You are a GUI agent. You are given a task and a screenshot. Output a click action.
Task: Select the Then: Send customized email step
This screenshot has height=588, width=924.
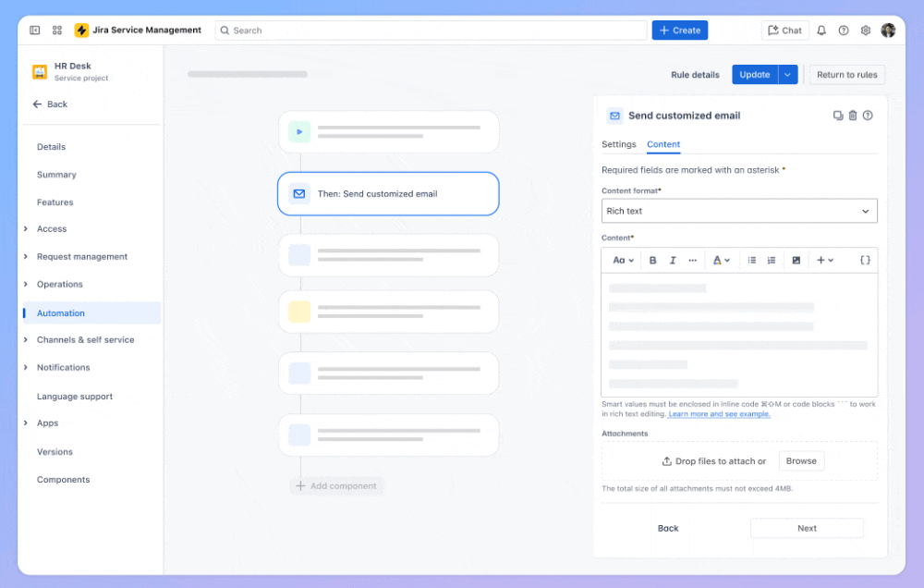coord(388,194)
